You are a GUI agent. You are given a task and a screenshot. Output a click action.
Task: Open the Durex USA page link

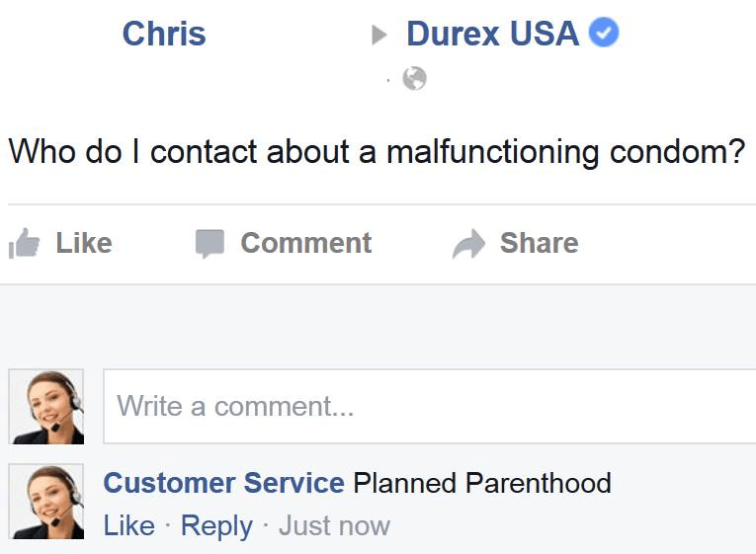[493, 34]
